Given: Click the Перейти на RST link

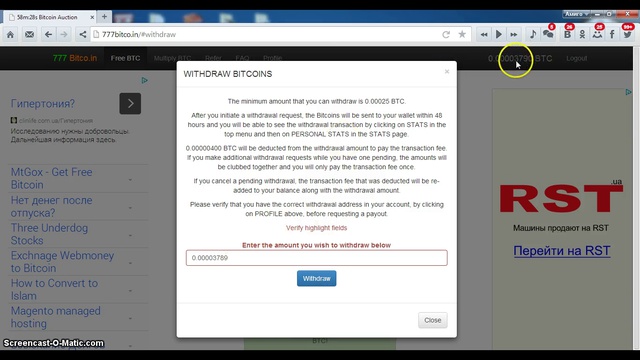Looking at the screenshot, I should (x=562, y=251).
